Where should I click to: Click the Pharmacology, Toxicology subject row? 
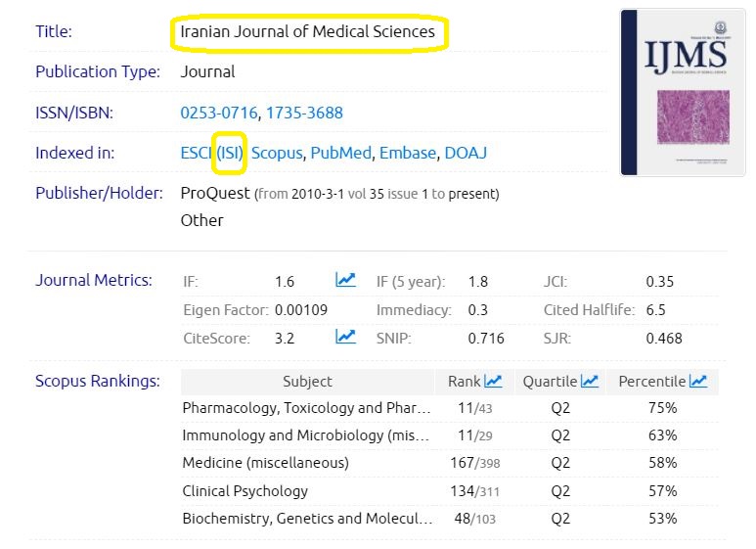coord(306,407)
